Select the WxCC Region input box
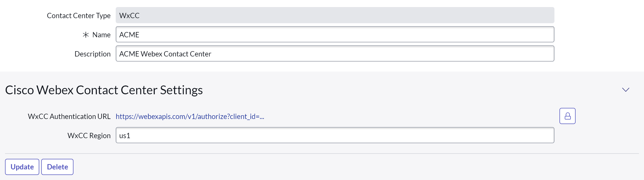 [335, 135]
